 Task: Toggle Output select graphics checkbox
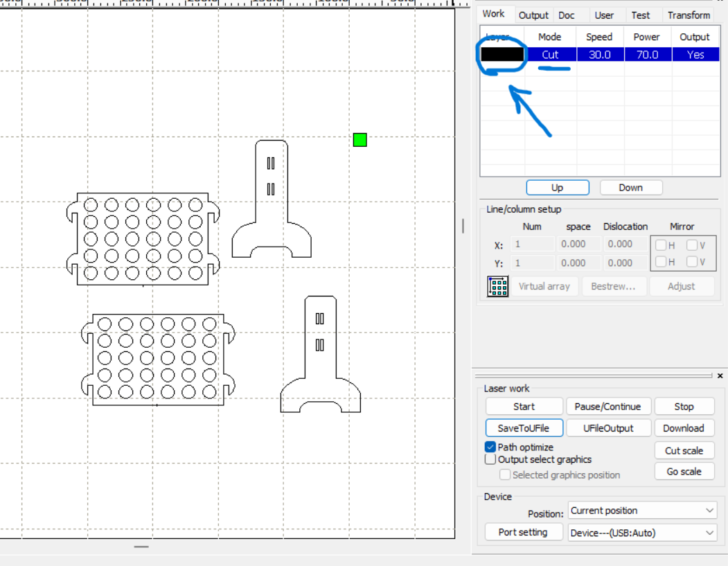(490, 459)
